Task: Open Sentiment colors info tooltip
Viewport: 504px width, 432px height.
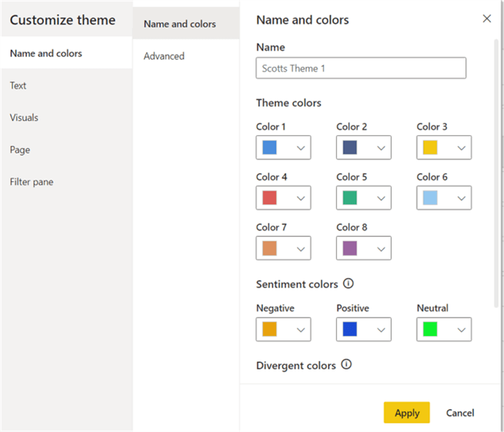Action: pos(348,283)
